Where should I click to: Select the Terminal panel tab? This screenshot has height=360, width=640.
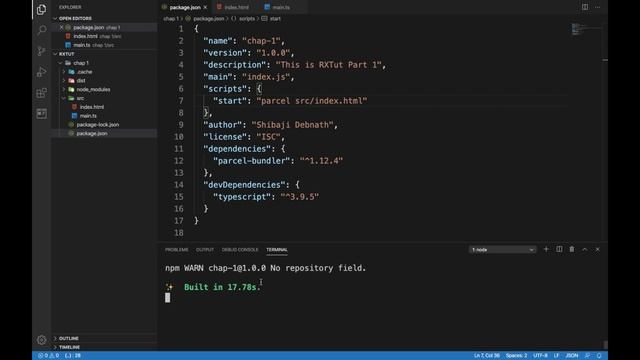click(x=277, y=250)
